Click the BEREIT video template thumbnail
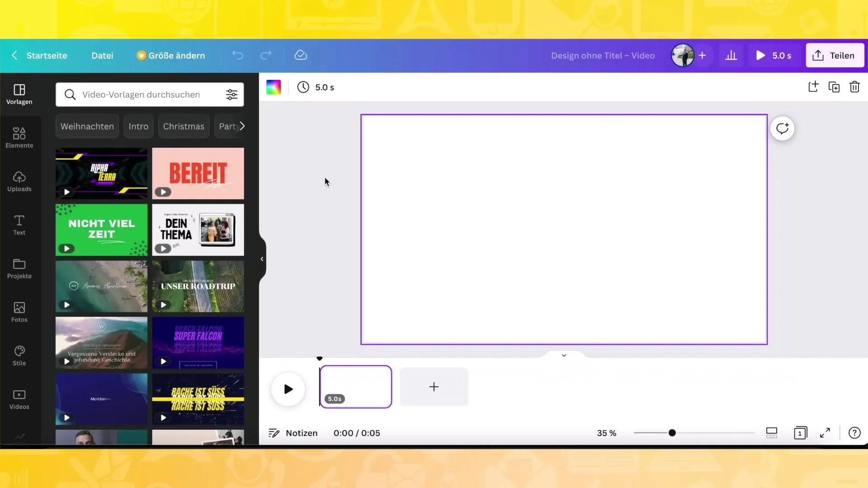868x488 pixels. (198, 173)
